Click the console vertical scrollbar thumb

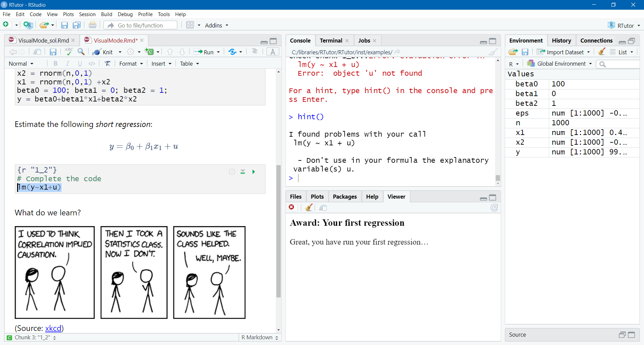click(498, 178)
